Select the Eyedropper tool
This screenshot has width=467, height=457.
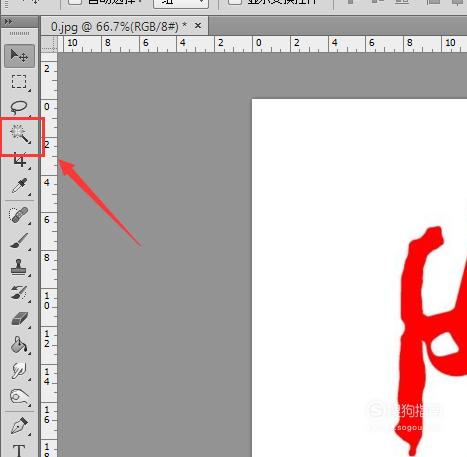19,186
